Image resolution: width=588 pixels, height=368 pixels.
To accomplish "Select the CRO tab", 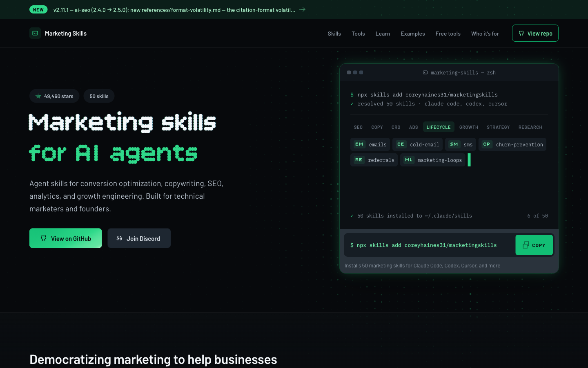I will [396, 127].
